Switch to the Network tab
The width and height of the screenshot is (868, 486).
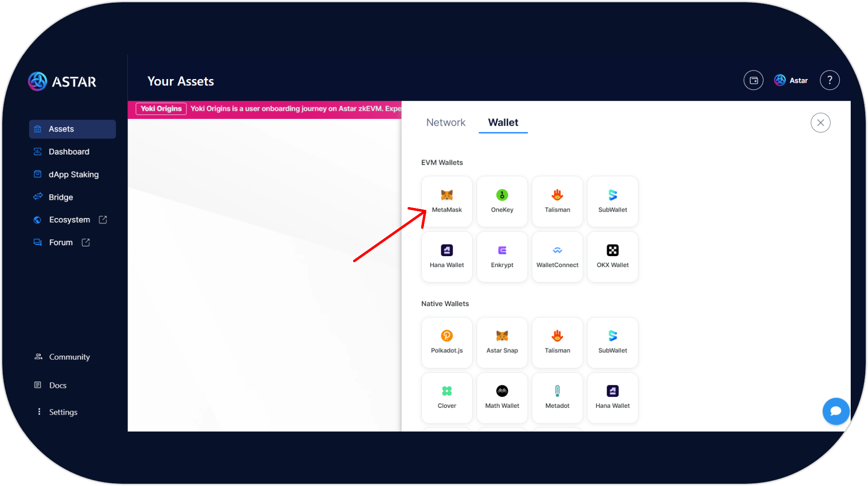click(445, 123)
